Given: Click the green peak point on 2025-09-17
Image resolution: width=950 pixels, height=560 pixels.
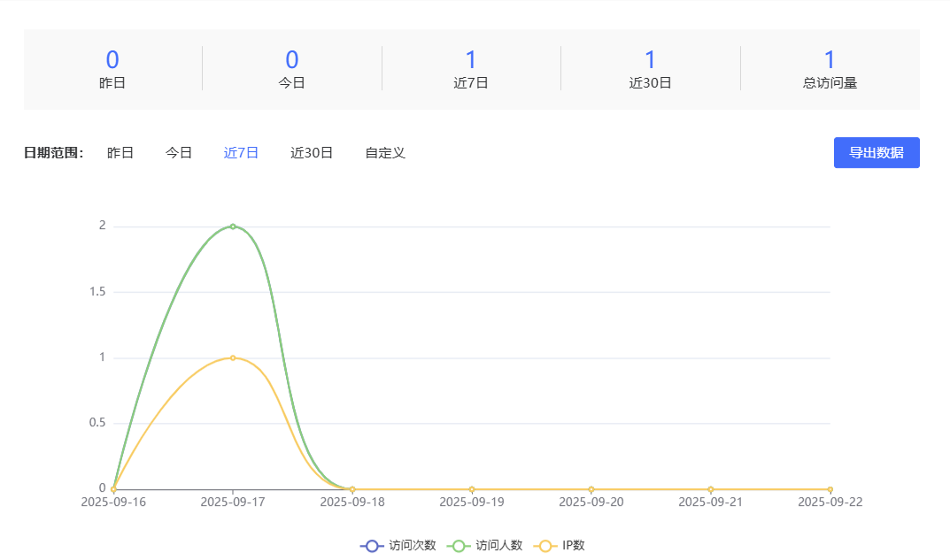Looking at the screenshot, I should point(233,226).
